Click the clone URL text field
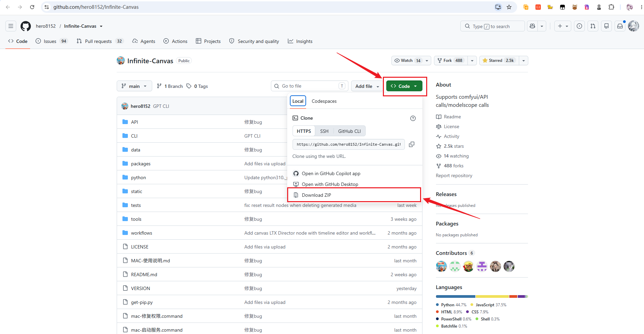This screenshot has height=334, width=644. pyautogui.click(x=349, y=144)
